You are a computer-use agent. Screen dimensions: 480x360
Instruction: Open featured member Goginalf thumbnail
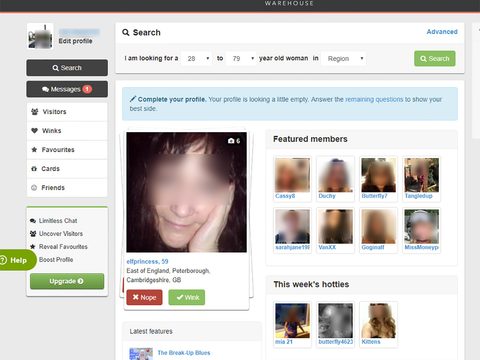379,226
